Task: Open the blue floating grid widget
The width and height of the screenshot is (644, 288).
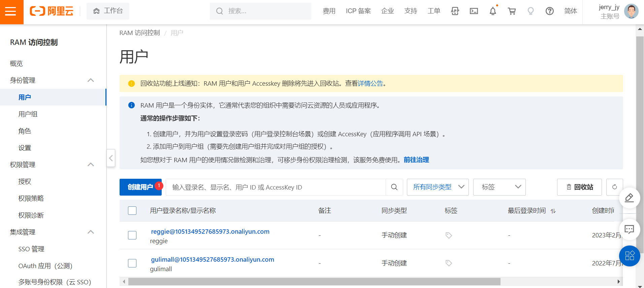Action: [x=630, y=256]
